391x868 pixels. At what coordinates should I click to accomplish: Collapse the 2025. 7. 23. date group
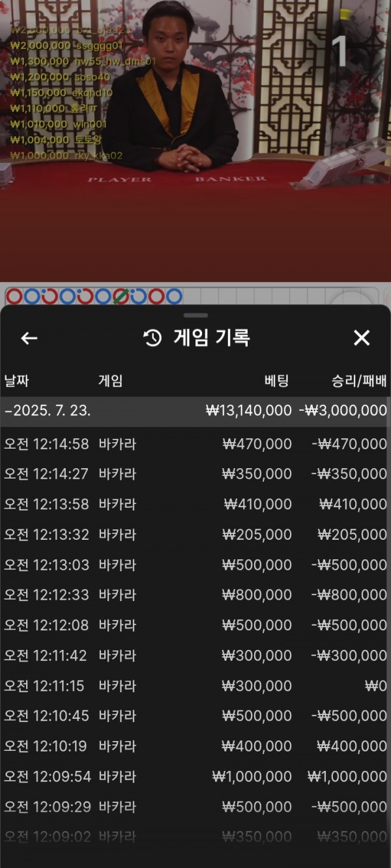pyautogui.click(x=195, y=411)
